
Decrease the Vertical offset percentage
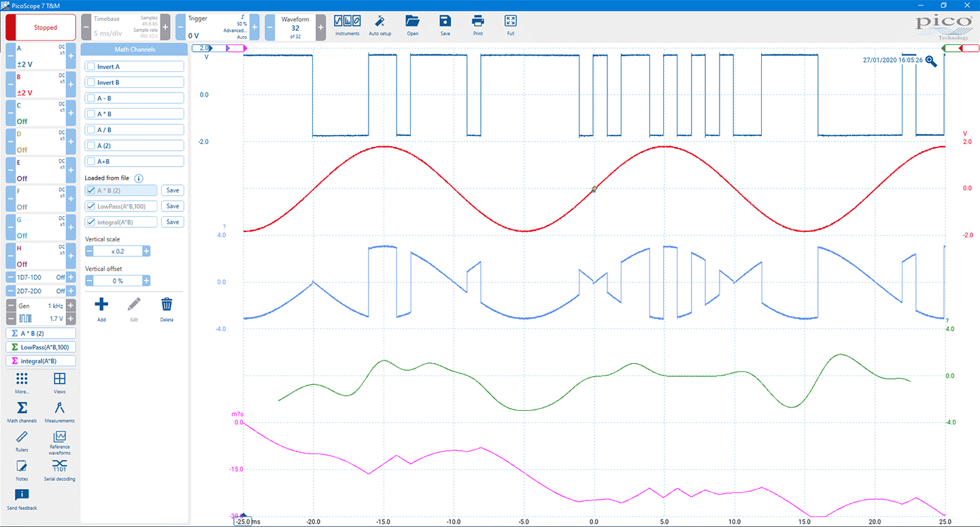coord(89,281)
